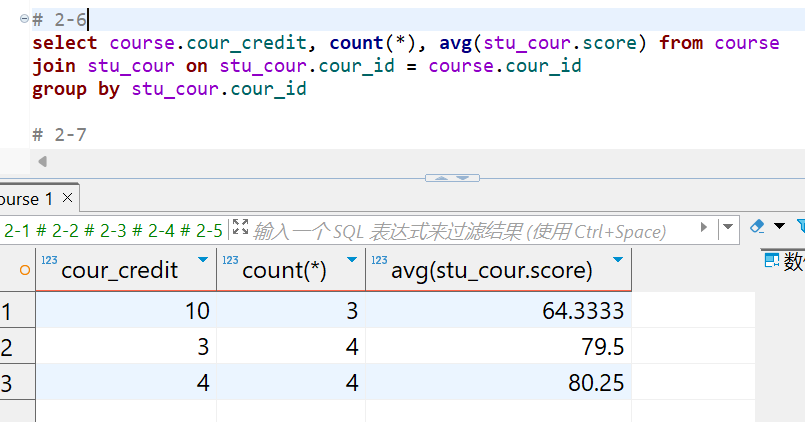Click the cour_credit column header

tap(119, 270)
